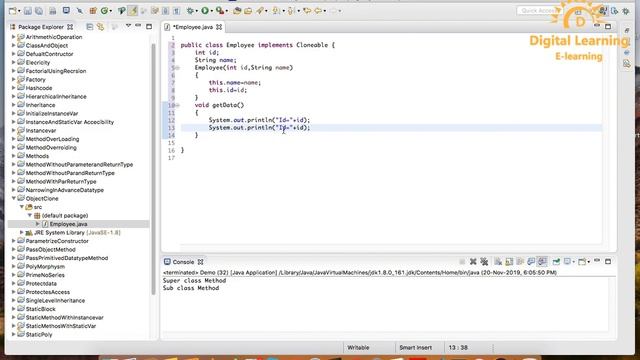Close the Console view tab
The height and width of the screenshot is (360, 640).
200,262
